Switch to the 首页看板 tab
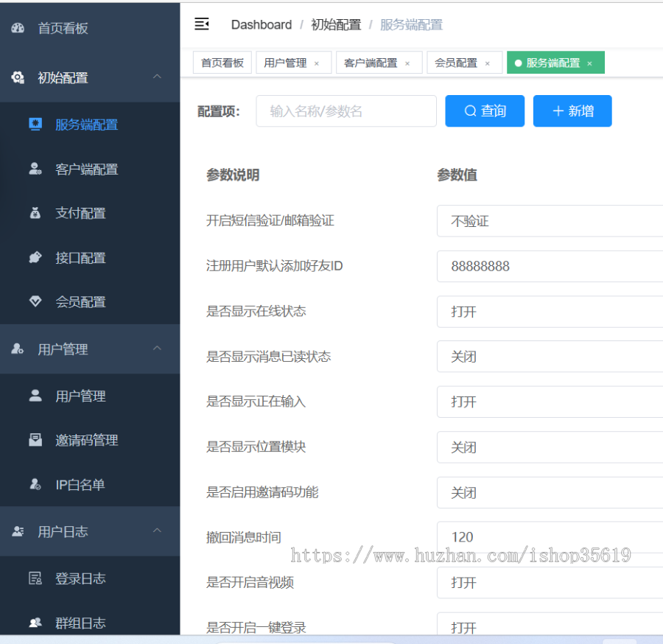663x644 pixels. 222,63
